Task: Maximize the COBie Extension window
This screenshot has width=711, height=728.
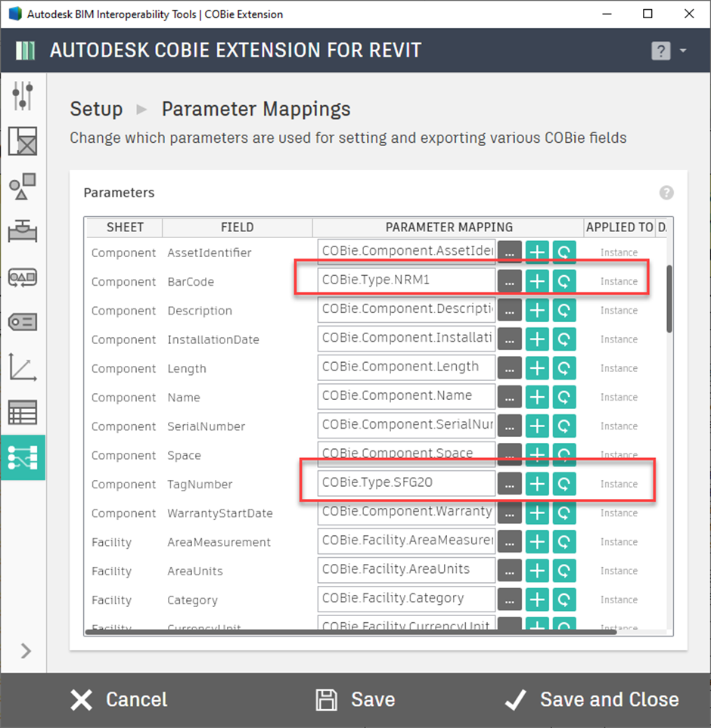Action: point(647,14)
